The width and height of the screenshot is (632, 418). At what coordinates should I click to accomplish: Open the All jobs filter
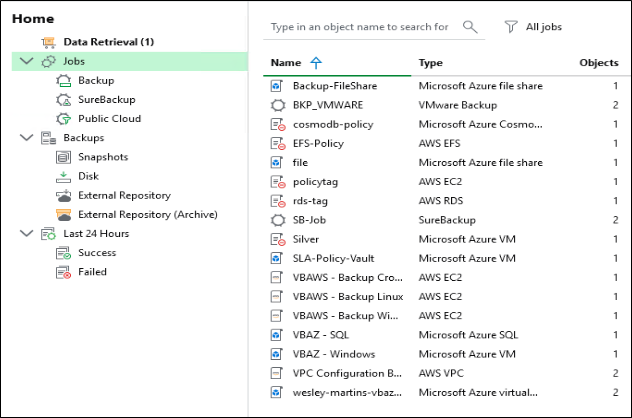(536, 26)
